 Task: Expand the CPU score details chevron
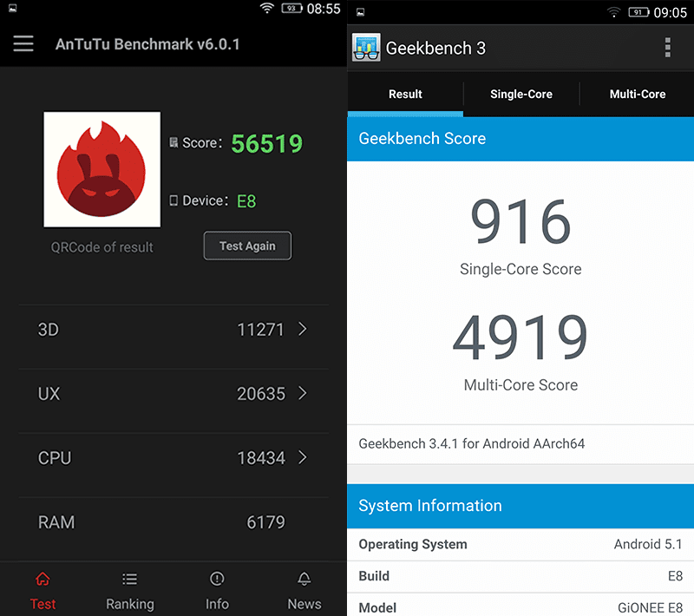pyautogui.click(x=303, y=457)
